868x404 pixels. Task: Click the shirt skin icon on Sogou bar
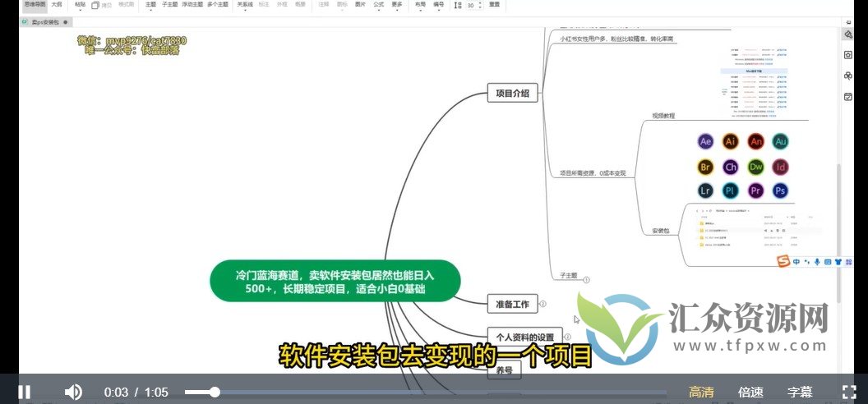coord(838,261)
